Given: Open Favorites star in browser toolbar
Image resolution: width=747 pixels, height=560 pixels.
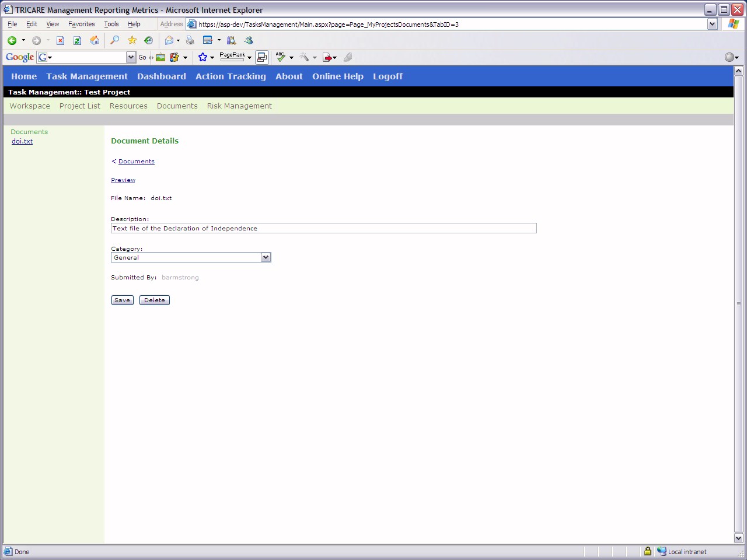Looking at the screenshot, I should (x=132, y=40).
